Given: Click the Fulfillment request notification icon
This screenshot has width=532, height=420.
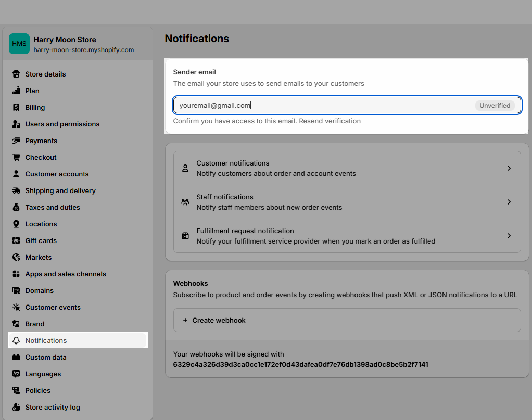Looking at the screenshot, I should (185, 236).
